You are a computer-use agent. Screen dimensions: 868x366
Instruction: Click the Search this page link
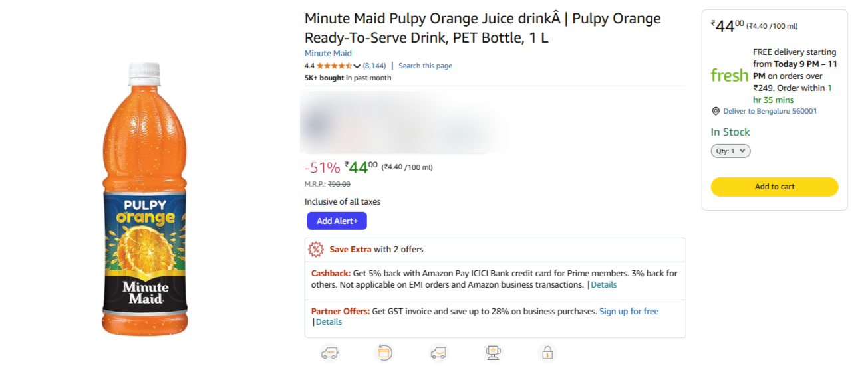pos(425,66)
